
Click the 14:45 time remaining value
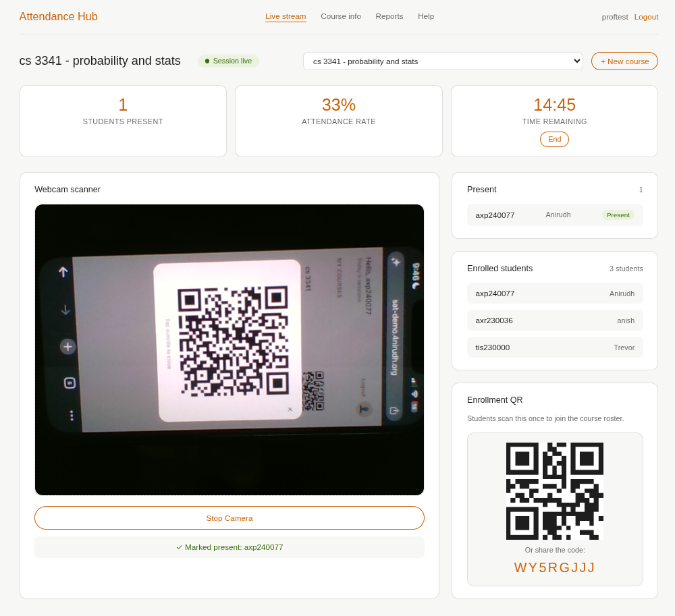tap(554, 105)
